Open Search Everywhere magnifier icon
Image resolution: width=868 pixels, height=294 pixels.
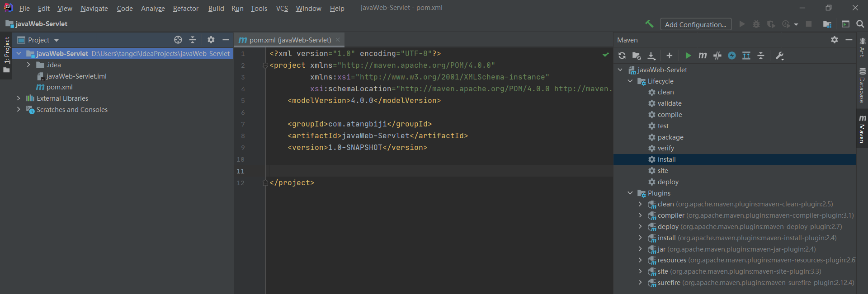[860, 24]
